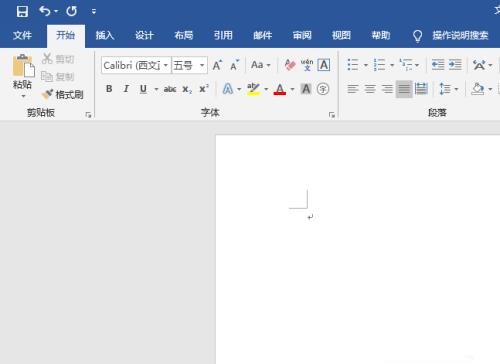Switch to the 邮件 tab
The image size is (500, 364).
click(x=263, y=35)
